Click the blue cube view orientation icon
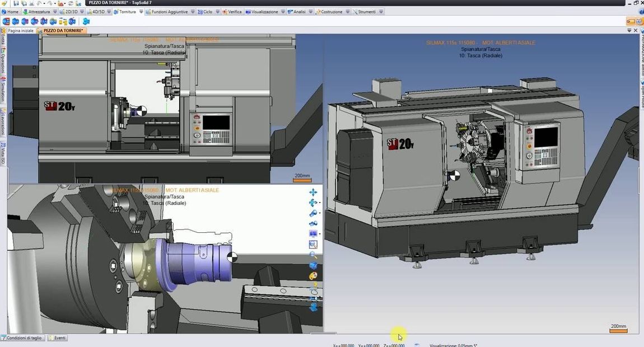Image resolution: width=644 pixels, height=347 pixels. point(313,266)
